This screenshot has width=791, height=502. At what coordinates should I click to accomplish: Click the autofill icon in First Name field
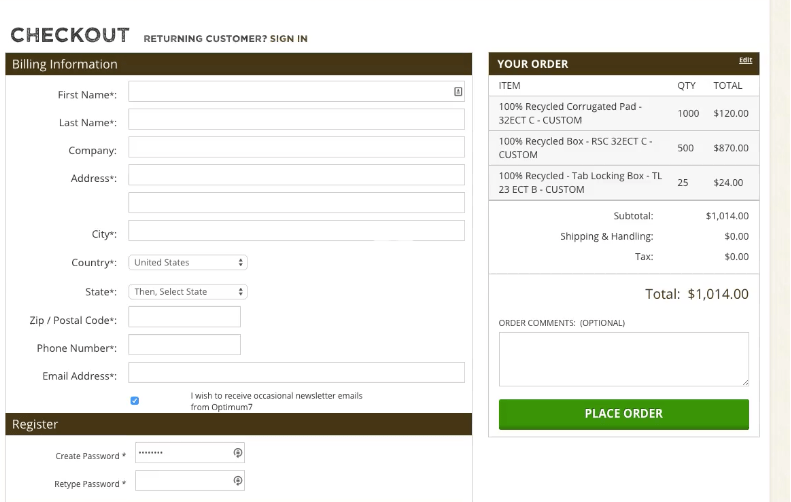coord(458,91)
